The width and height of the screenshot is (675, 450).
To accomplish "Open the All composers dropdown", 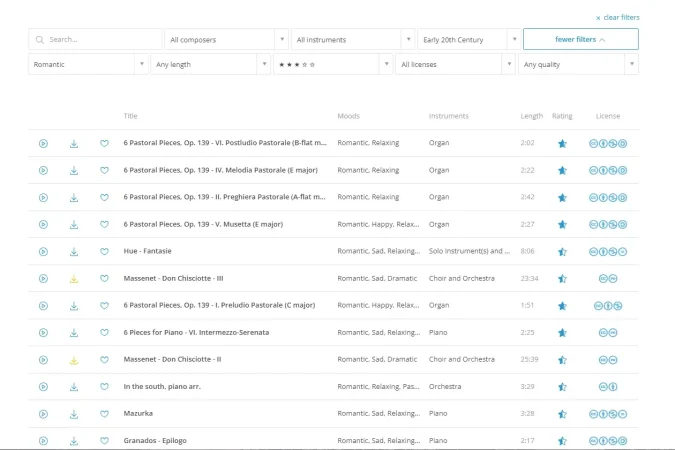I will (226, 40).
